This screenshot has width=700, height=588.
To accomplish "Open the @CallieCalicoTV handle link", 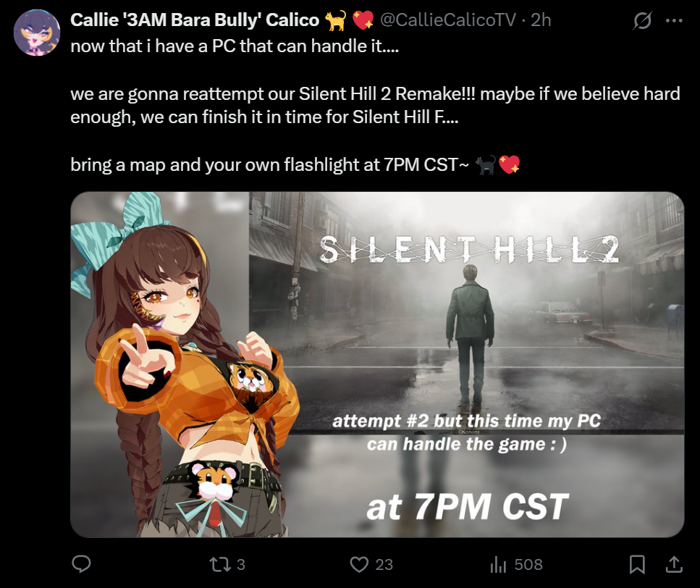I will pos(448,20).
